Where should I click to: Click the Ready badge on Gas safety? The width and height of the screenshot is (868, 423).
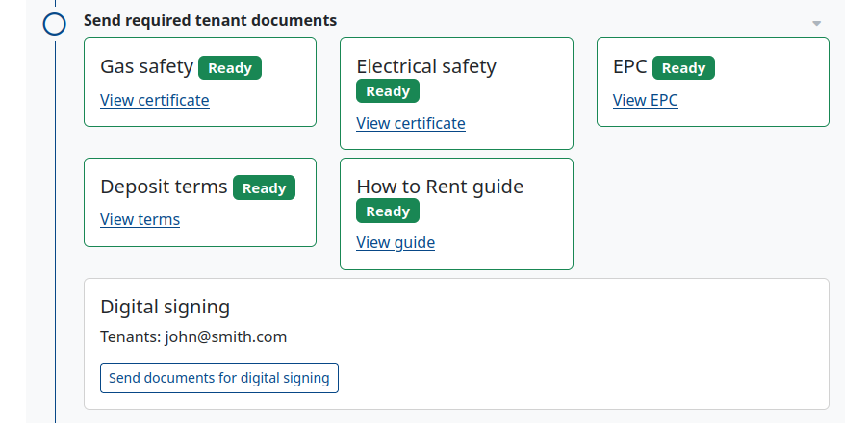coord(230,68)
